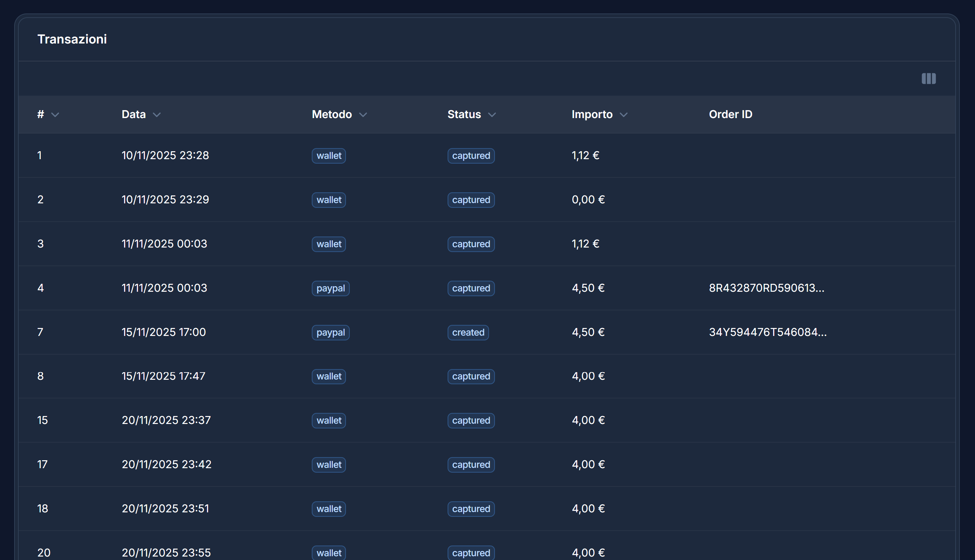The image size is (975, 560).
Task: Select row number 15 in the table
Action: pyautogui.click(x=43, y=420)
